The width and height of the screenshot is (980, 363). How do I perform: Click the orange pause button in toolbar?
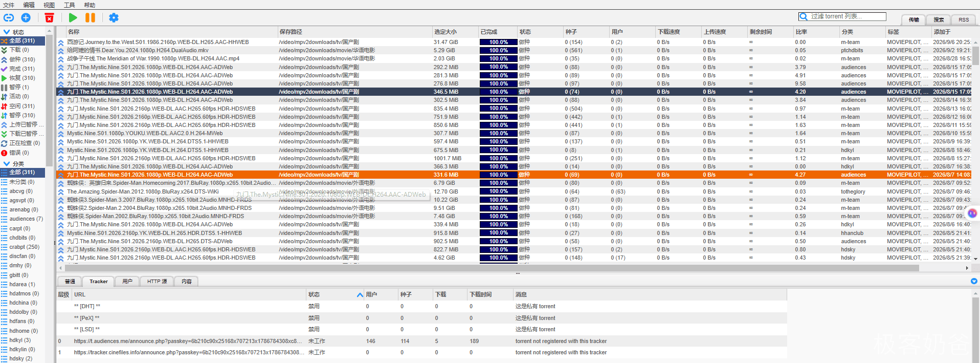pos(90,18)
